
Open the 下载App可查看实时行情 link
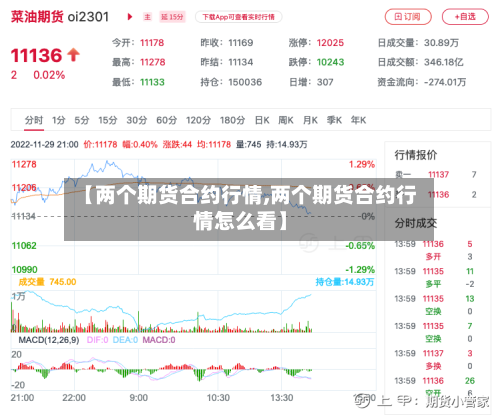[x=239, y=17]
